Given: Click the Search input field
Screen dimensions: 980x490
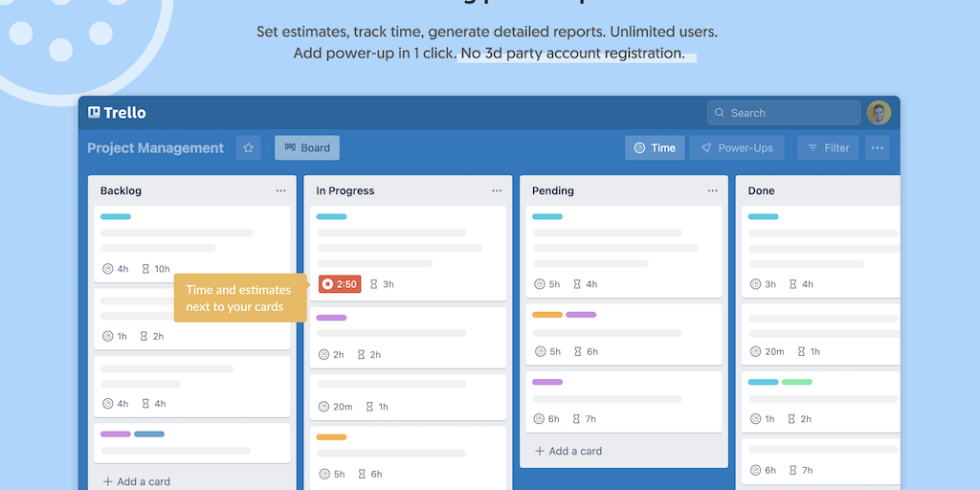Looking at the screenshot, I should click(x=784, y=113).
